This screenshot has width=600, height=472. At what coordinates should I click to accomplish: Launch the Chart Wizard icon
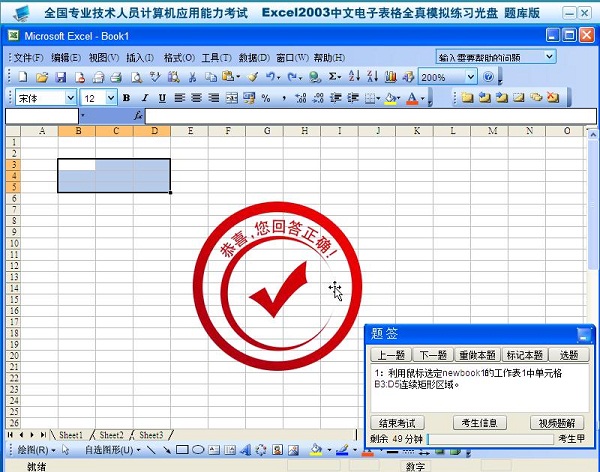pos(390,77)
